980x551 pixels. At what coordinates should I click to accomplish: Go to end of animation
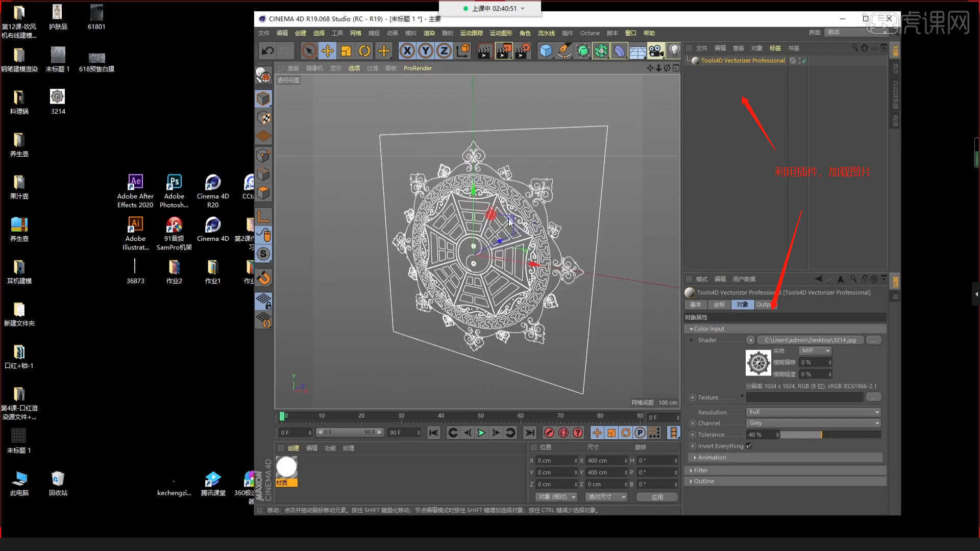(x=530, y=433)
